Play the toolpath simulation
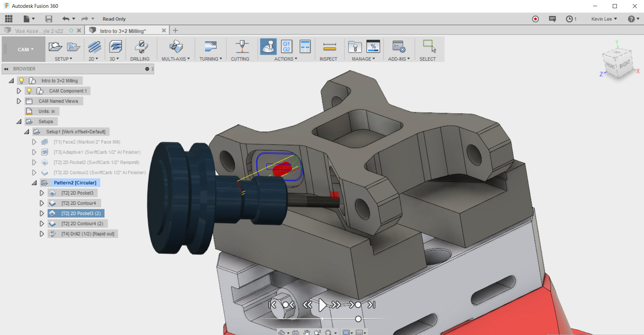Screen dimensions: 644x335 322,305
